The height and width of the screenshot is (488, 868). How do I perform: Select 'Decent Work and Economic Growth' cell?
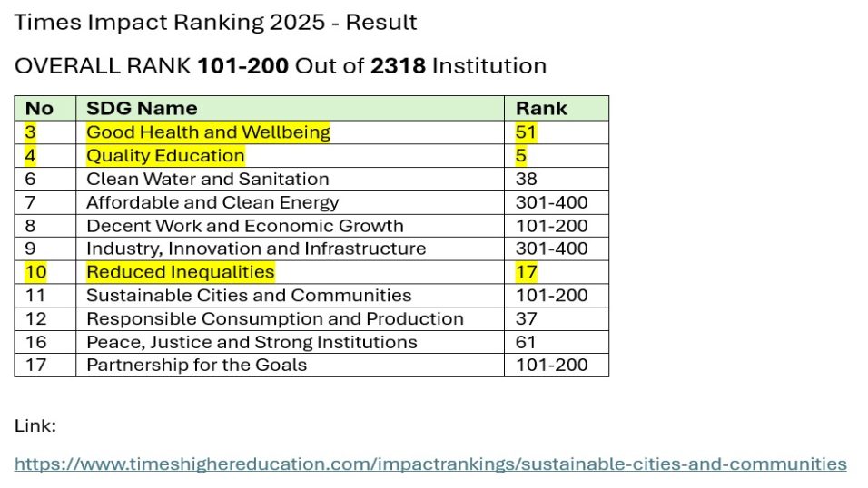click(290, 226)
